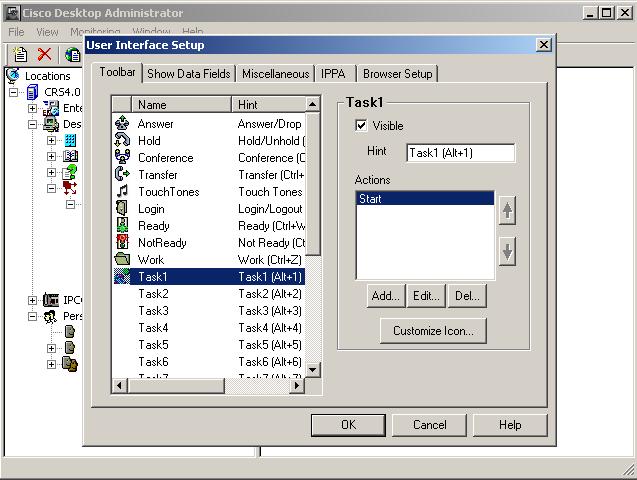Switch to the IPPA tab
Viewport: 637px width, 480px height.
pyautogui.click(x=334, y=74)
